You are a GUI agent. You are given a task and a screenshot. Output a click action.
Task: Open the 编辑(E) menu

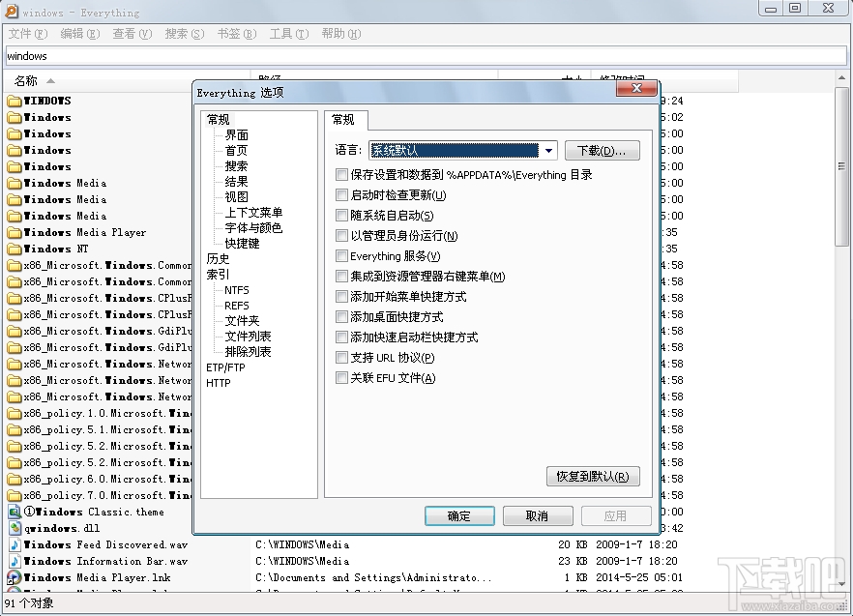pyautogui.click(x=80, y=34)
